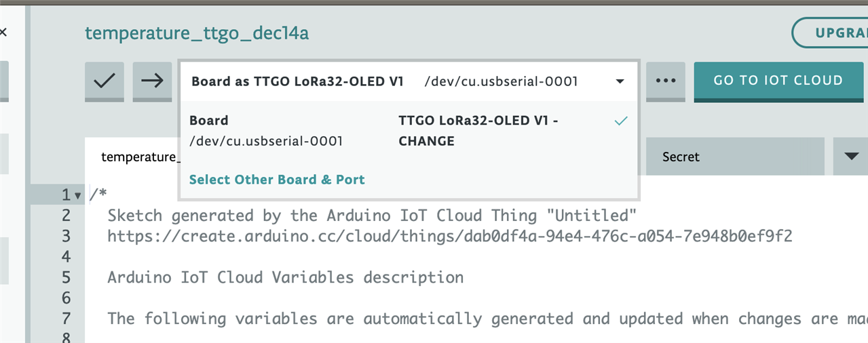
Task: Collapse the comment fold arrow on line 1
Action: (78, 196)
